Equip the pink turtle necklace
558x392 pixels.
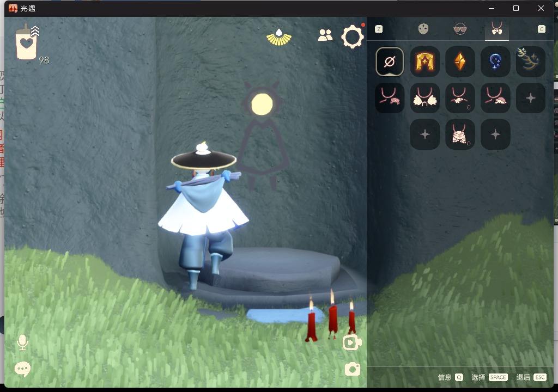[495, 98]
